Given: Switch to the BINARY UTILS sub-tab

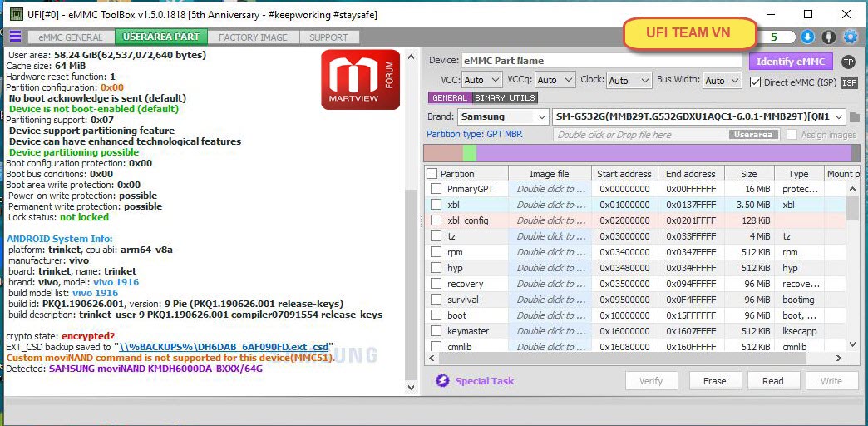Looking at the screenshot, I should point(505,97).
